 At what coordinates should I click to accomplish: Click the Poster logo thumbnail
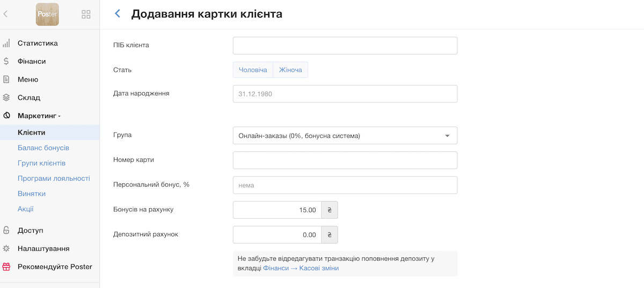[47, 14]
